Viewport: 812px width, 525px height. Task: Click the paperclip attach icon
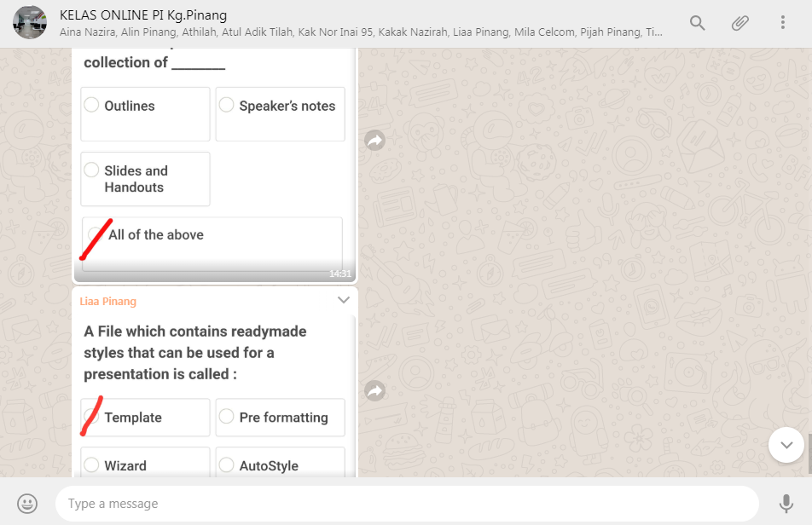(739, 23)
